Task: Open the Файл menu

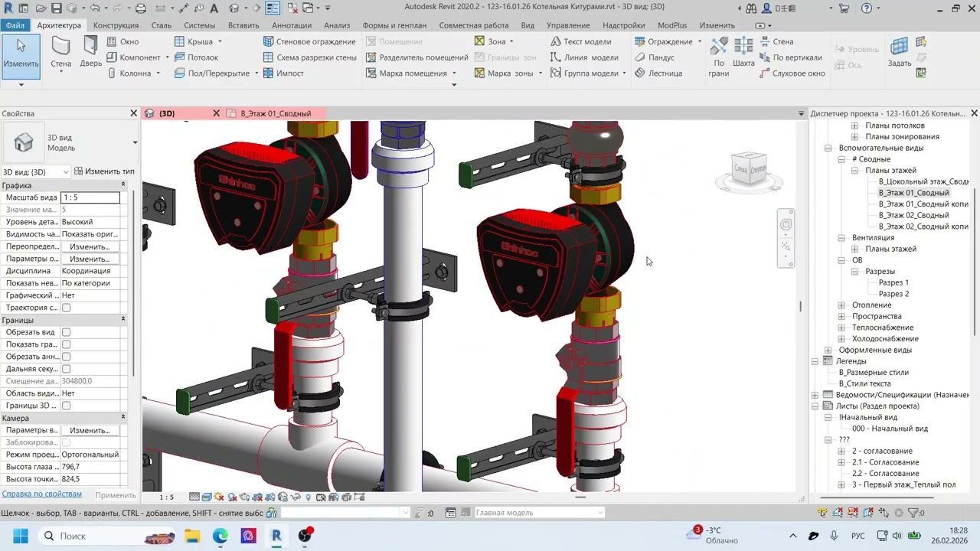Action: click(15, 25)
